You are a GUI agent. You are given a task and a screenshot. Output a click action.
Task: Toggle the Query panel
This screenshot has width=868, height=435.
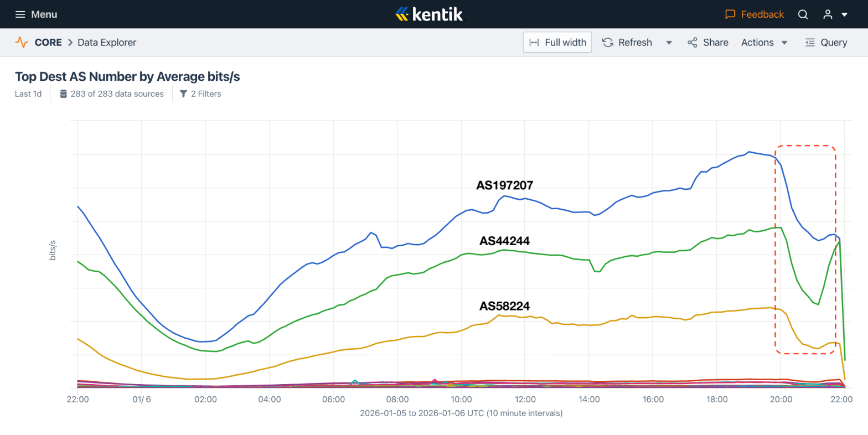click(826, 43)
